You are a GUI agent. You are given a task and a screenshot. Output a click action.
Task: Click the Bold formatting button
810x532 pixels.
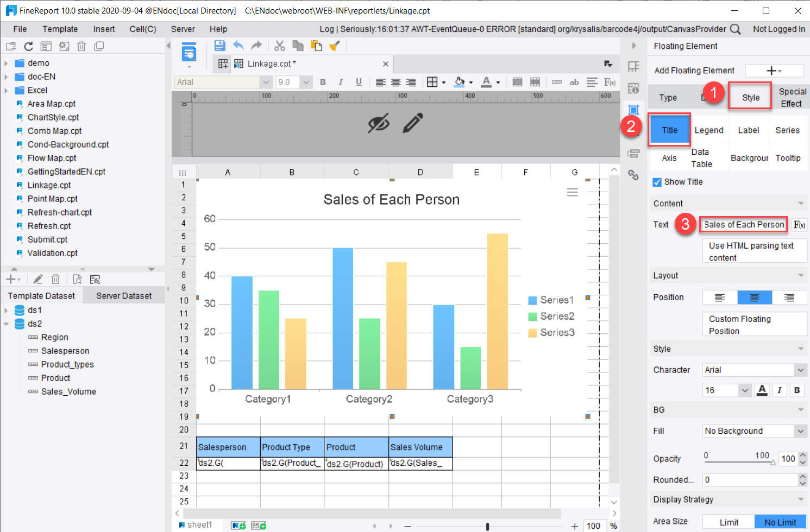pos(323,82)
